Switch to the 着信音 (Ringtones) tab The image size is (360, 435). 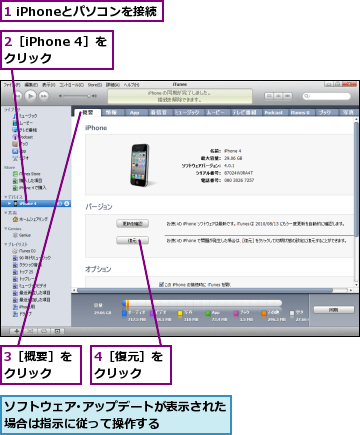click(159, 113)
